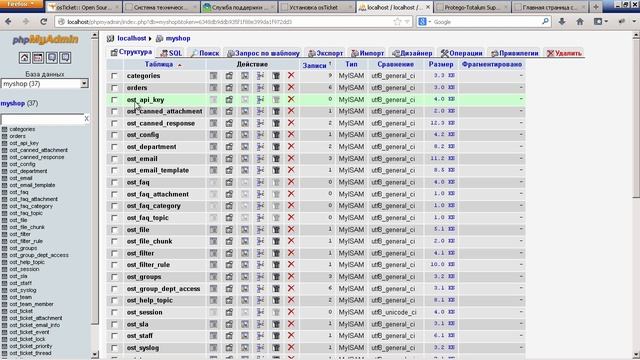Open structure icon for orders table
This screenshot has height=360, width=640.
pyautogui.click(x=229, y=88)
